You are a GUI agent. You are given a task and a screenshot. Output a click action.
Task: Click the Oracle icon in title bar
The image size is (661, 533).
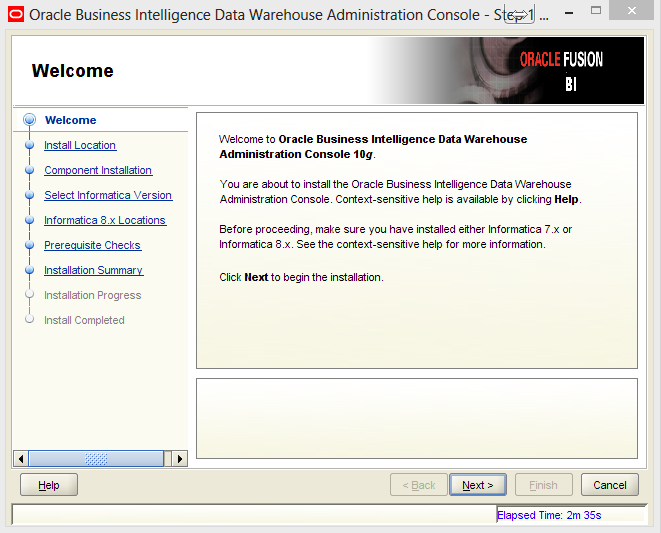[x=14, y=15]
